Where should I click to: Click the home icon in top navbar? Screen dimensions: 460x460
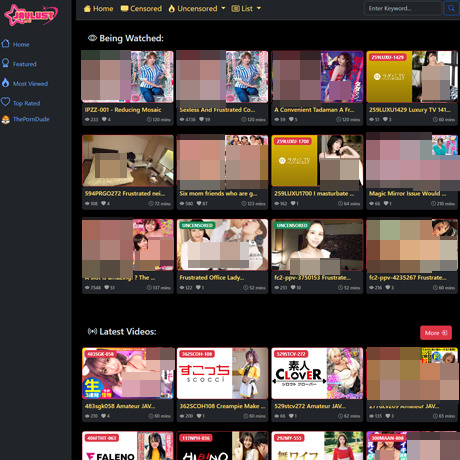(87, 8)
